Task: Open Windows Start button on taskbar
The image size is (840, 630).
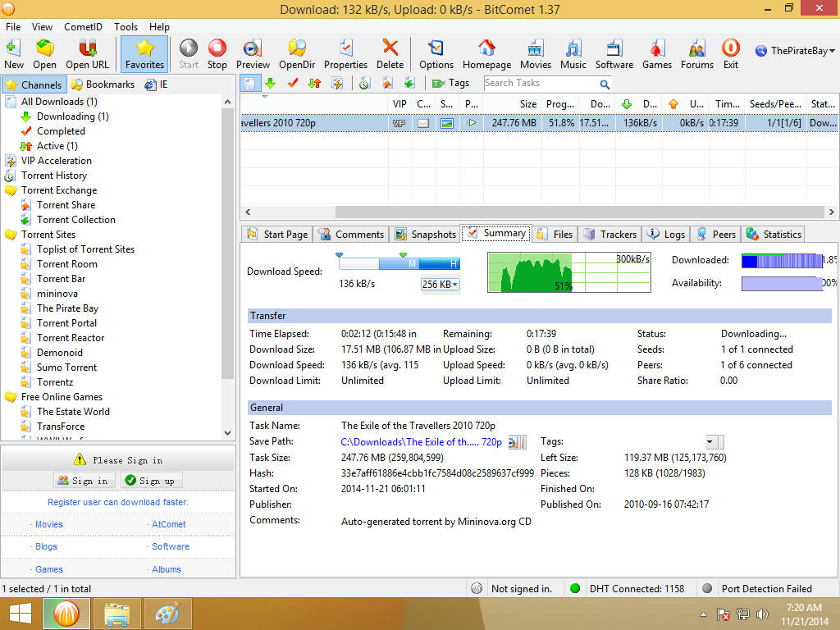Action: (x=20, y=614)
